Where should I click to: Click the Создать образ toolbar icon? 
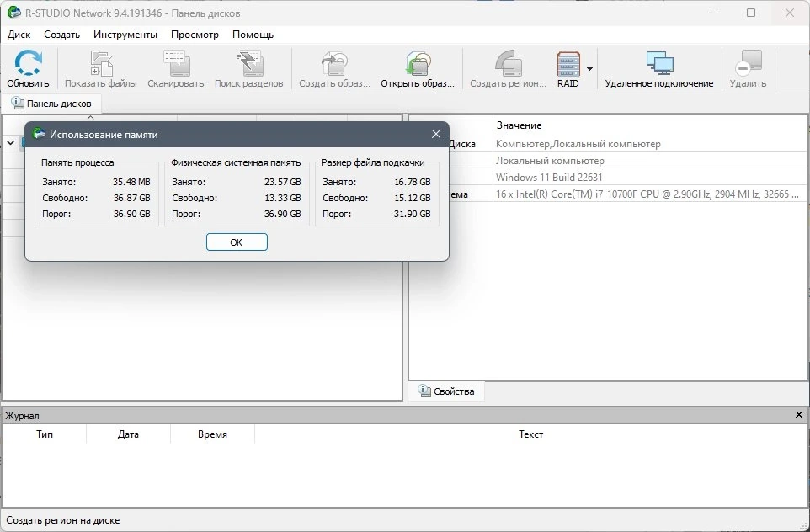click(335, 63)
